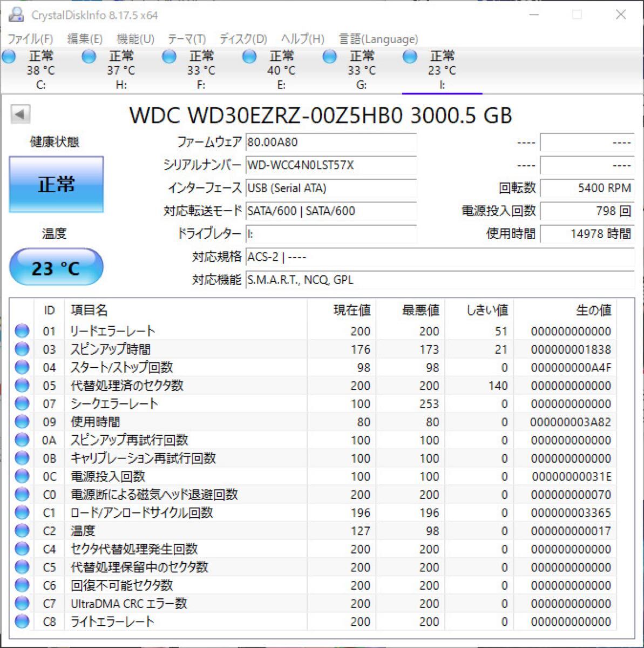This screenshot has height=648, width=644.
Task: Click status icon of 代替処理済のセクタ数 row
Action: click(22, 386)
